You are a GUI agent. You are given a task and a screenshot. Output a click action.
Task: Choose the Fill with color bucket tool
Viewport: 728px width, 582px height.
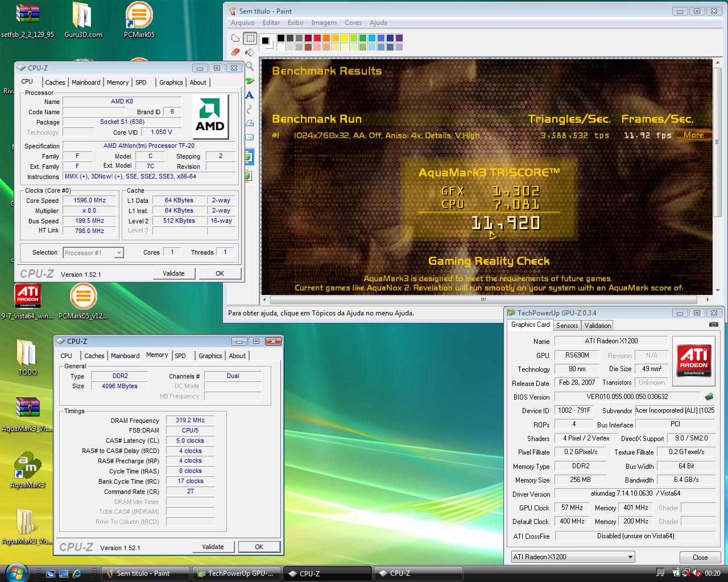250,52
